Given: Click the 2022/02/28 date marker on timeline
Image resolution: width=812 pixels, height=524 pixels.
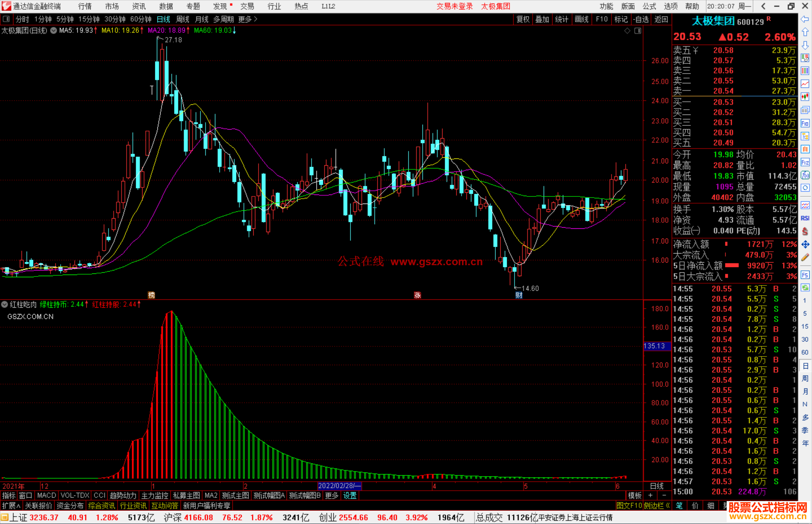Looking at the screenshot, I should [x=339, y=486].
